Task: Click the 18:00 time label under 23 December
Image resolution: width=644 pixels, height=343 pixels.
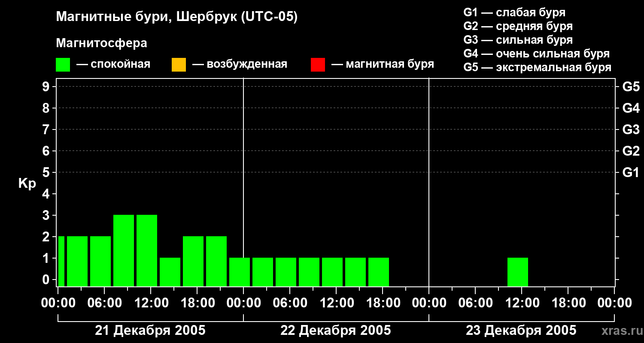Action: pyautogui.click(x=568, y=303)
